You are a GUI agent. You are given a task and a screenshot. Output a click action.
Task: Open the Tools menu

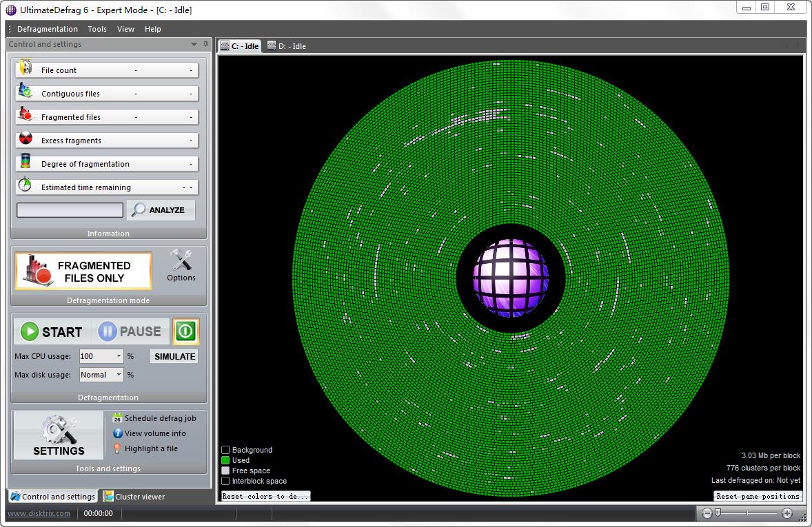(x=97, y=29)
